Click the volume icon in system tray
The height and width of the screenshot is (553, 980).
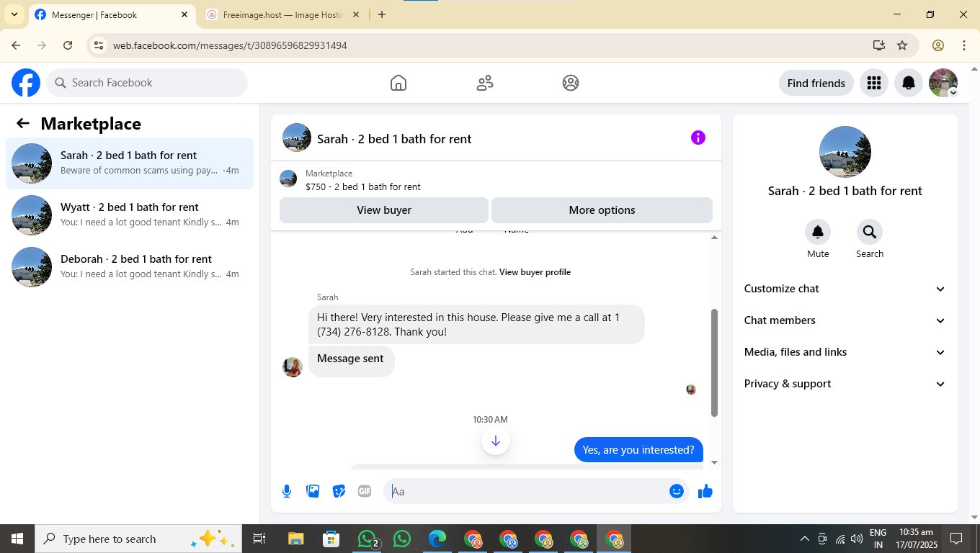(x=857, y=539)
